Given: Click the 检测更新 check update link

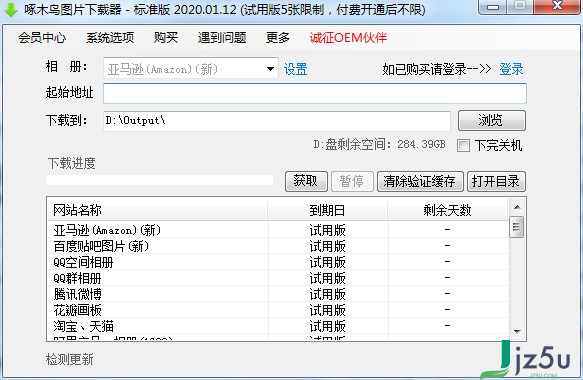Looking at the screenshot, I should click(x=70, y=359).
